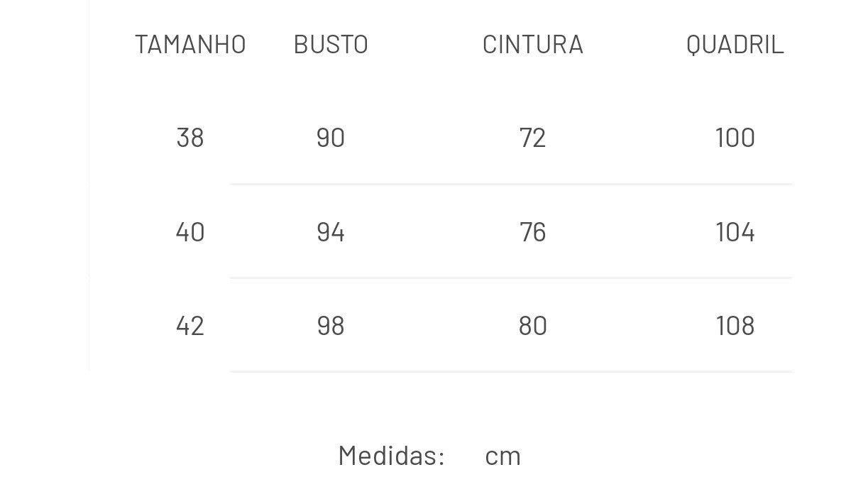
Task: Click waist value 72
Action: point(533,138)
